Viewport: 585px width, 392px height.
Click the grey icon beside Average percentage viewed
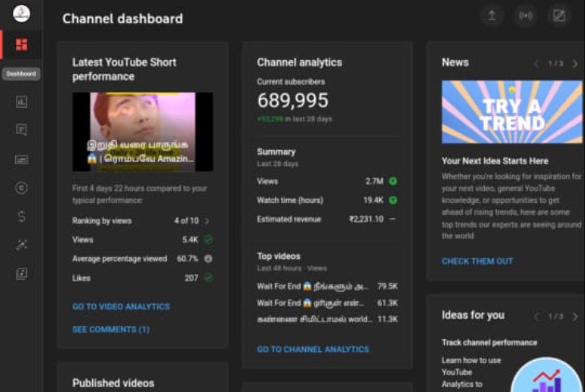point(208,259)
